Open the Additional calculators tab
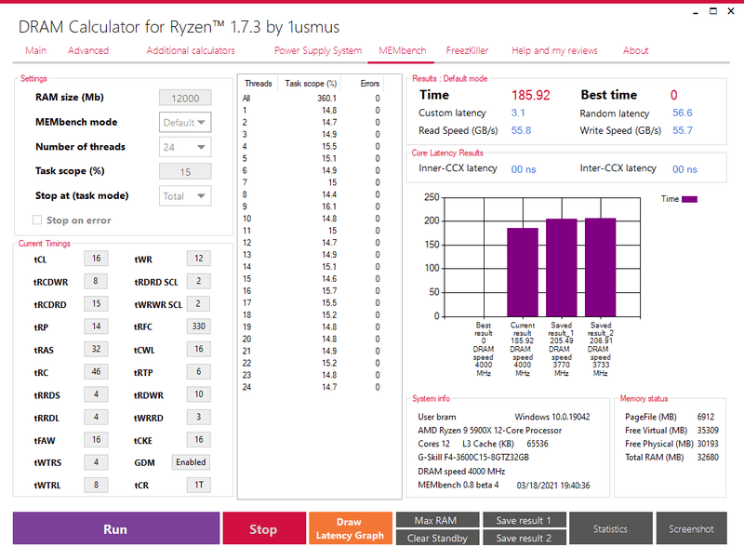 [191, 50]
